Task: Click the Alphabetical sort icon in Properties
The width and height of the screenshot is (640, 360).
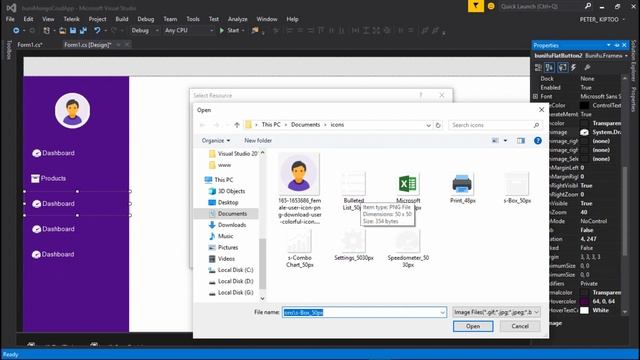Action: click(x=549, y=67)
